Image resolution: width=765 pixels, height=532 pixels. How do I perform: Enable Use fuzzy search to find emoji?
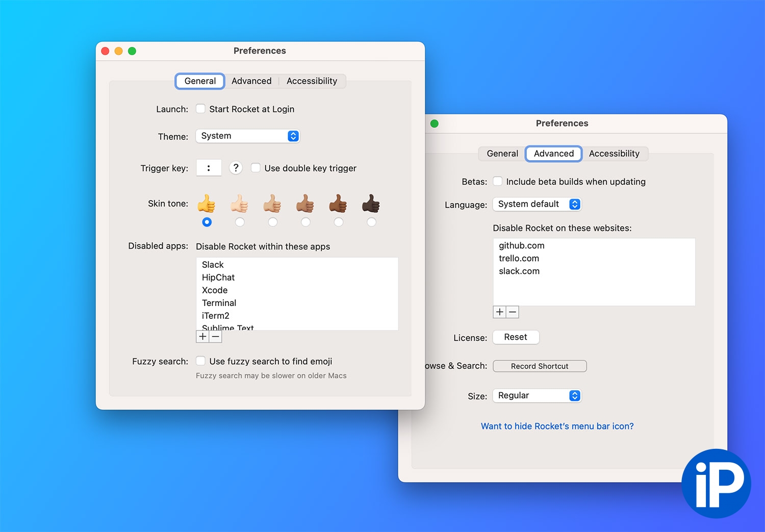(201, 361)
